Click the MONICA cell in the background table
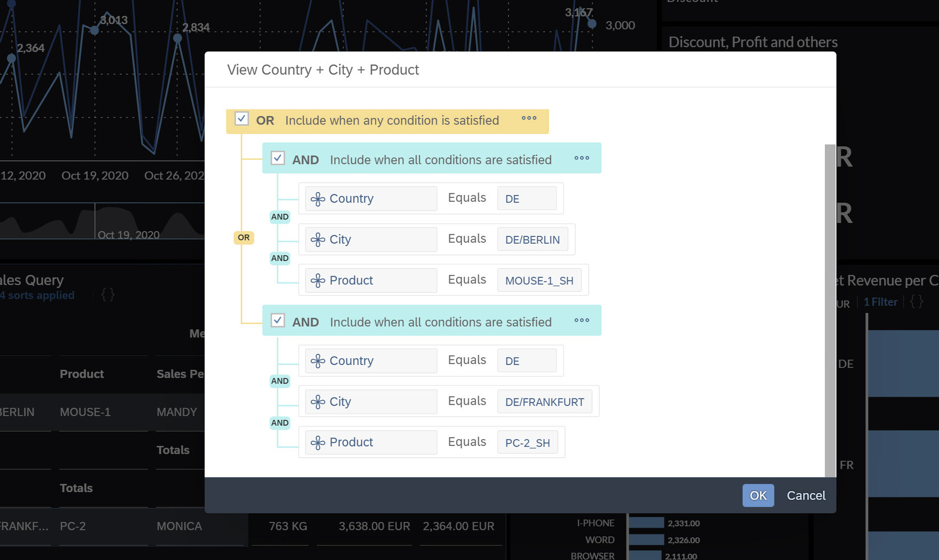 pos(179,526)
